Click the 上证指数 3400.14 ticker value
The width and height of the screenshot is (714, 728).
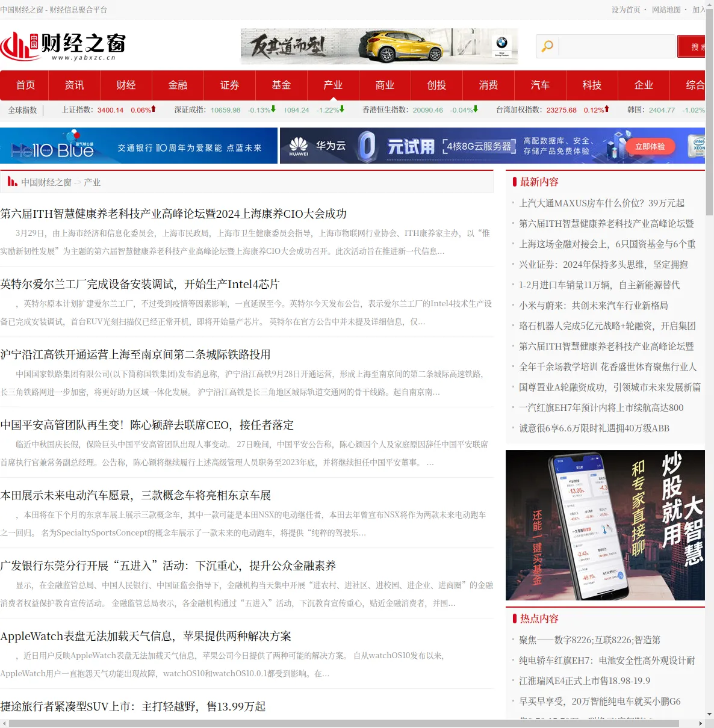pos(110,110)
